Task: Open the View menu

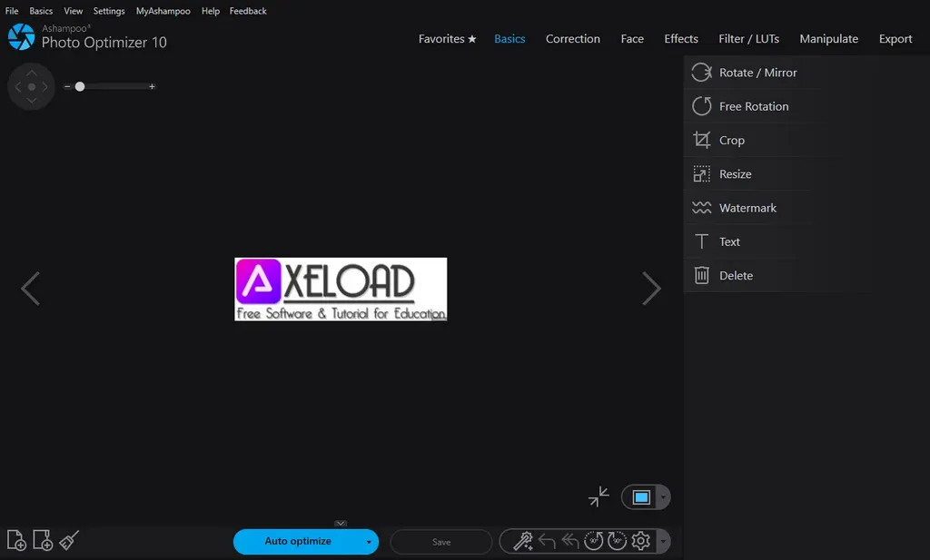Action: pos(74,11)
